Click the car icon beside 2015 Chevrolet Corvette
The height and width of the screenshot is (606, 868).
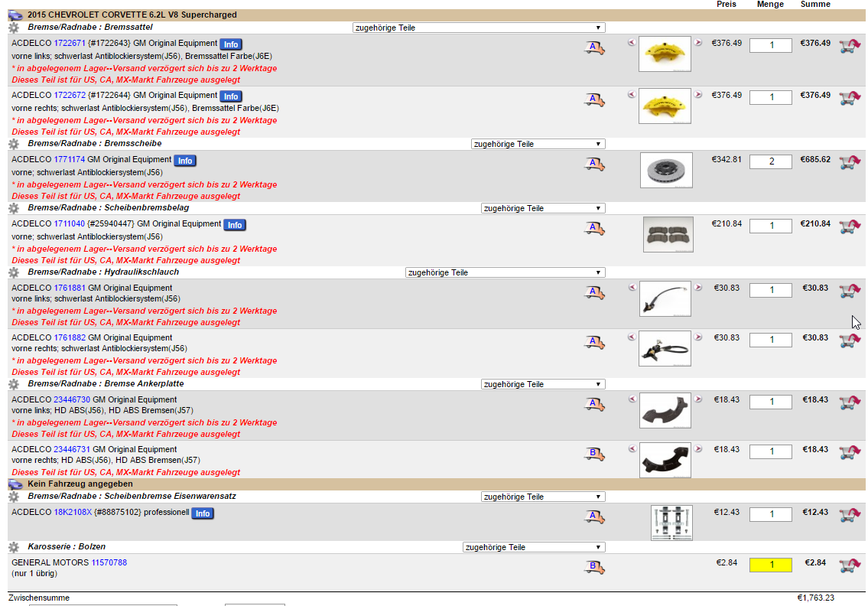pos(15,15)
